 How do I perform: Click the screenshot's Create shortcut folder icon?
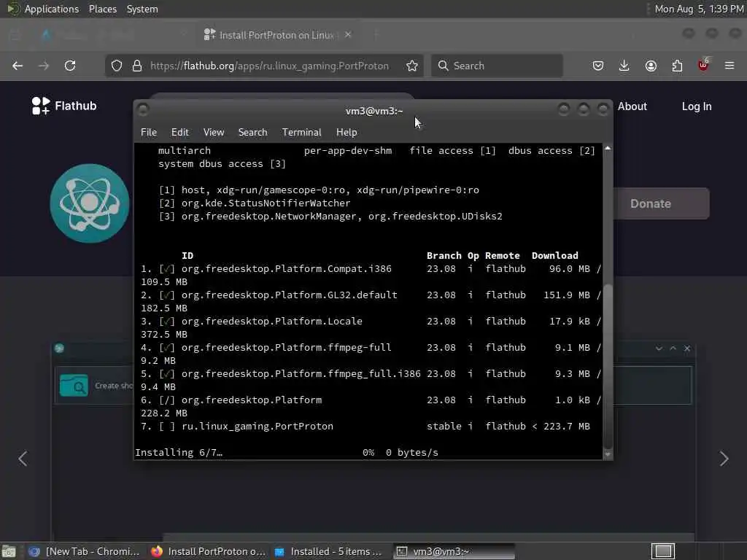[x=74, y=385]
